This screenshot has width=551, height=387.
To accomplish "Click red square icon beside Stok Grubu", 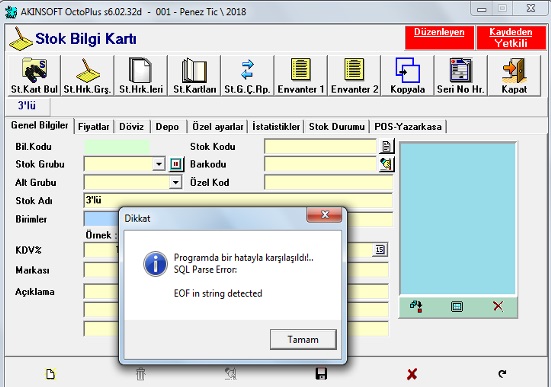I will tap(176, 164).
